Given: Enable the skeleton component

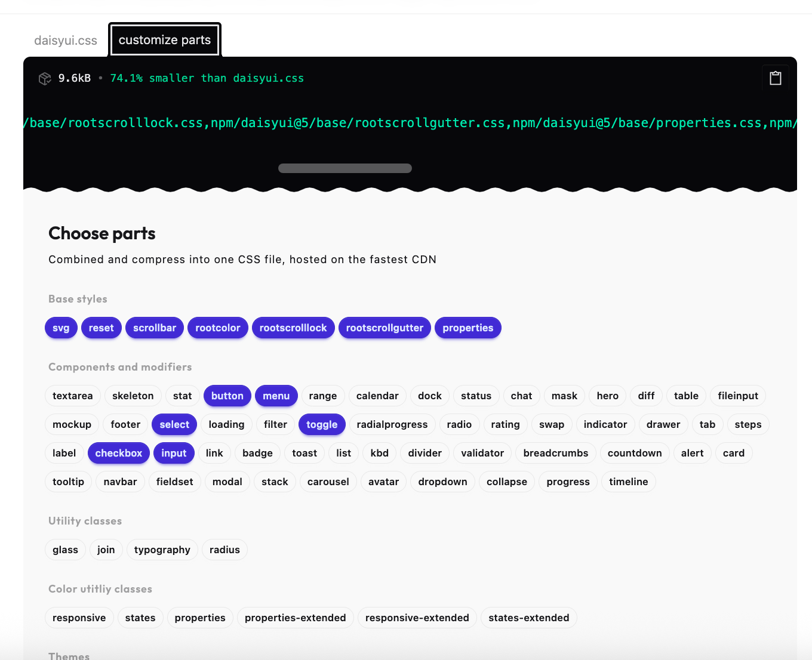Looking at the screenshot, I should [133, 396].
